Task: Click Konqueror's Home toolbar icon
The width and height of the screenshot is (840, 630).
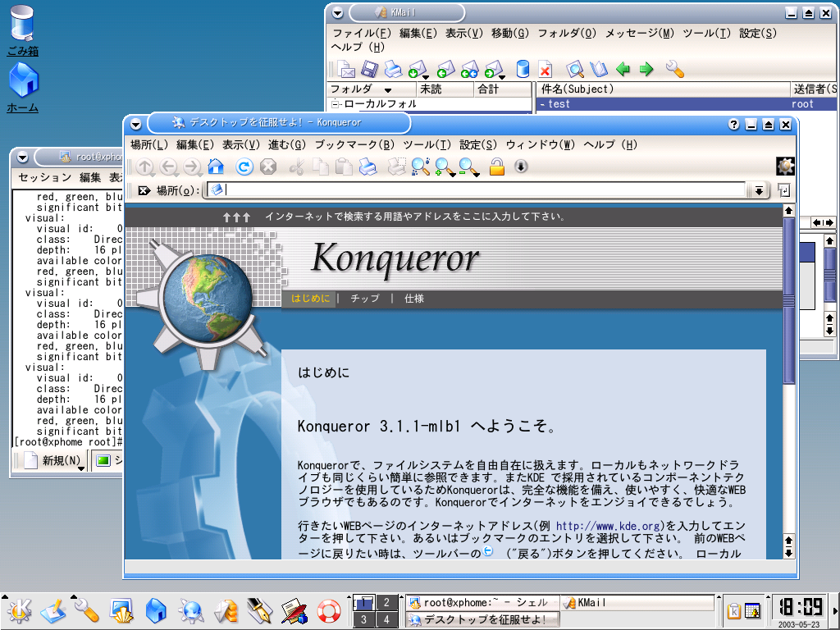Action: (216, 167)
